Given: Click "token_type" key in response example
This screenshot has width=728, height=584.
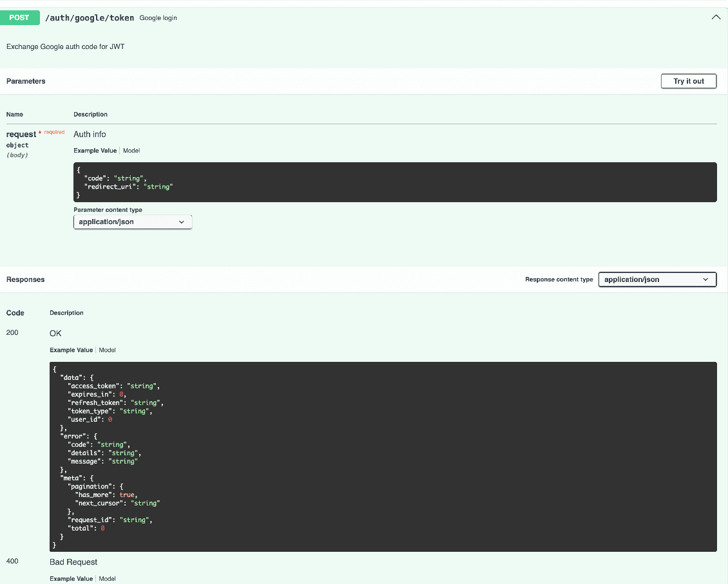Looking at the screenshot, I should tap(90, 411).
